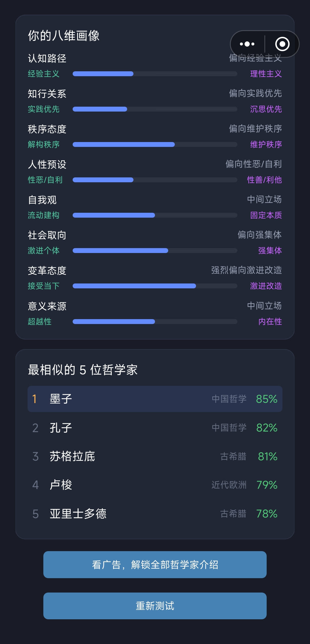This screenshot has height=644, width=310.
Task: Select the 孔子 philosopher row
Action: [155, 428]
